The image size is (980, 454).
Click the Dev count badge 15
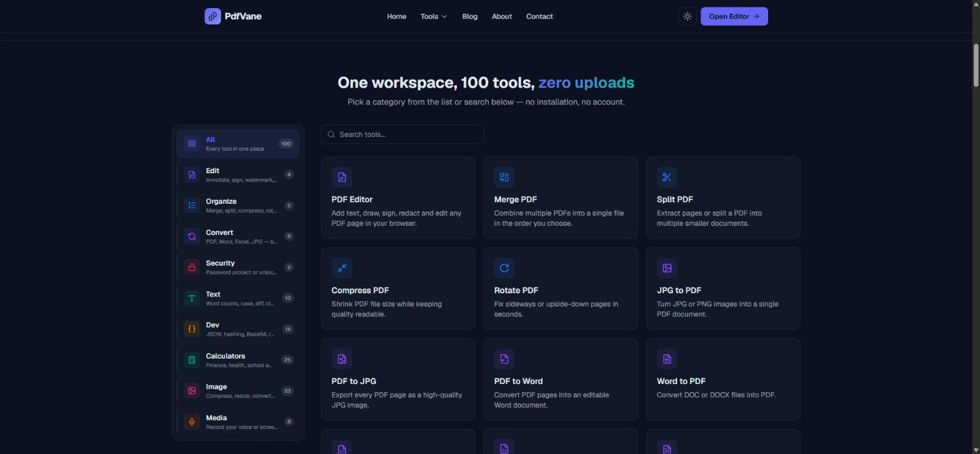(287, 329)
